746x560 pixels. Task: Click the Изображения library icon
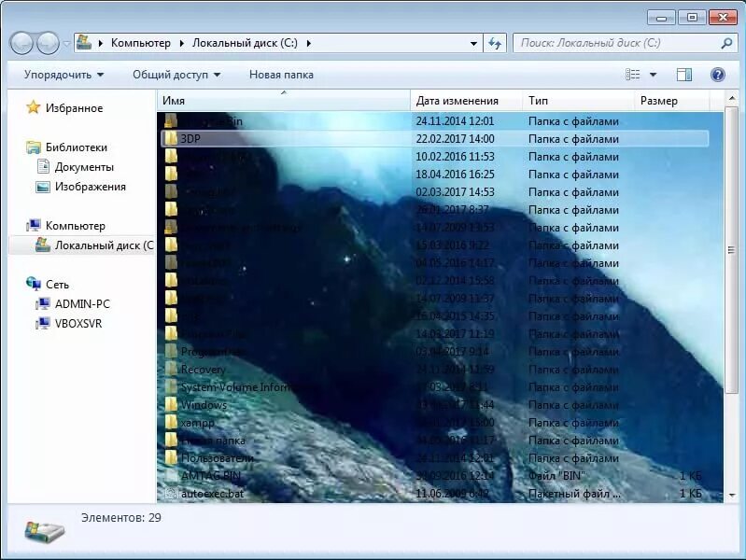43,187
